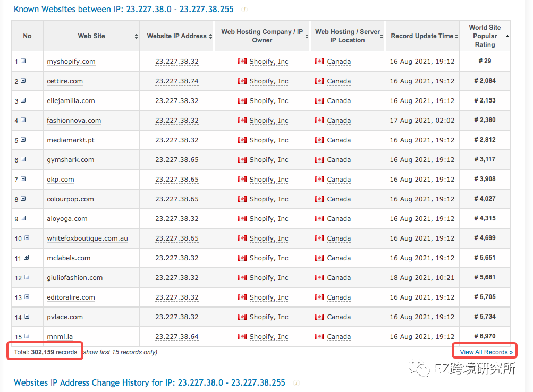Click update time 17 Aug 2021, 02:02
The width and height of the screenshot is (533, 392).
pyautogui.click(x=422, y=120)
